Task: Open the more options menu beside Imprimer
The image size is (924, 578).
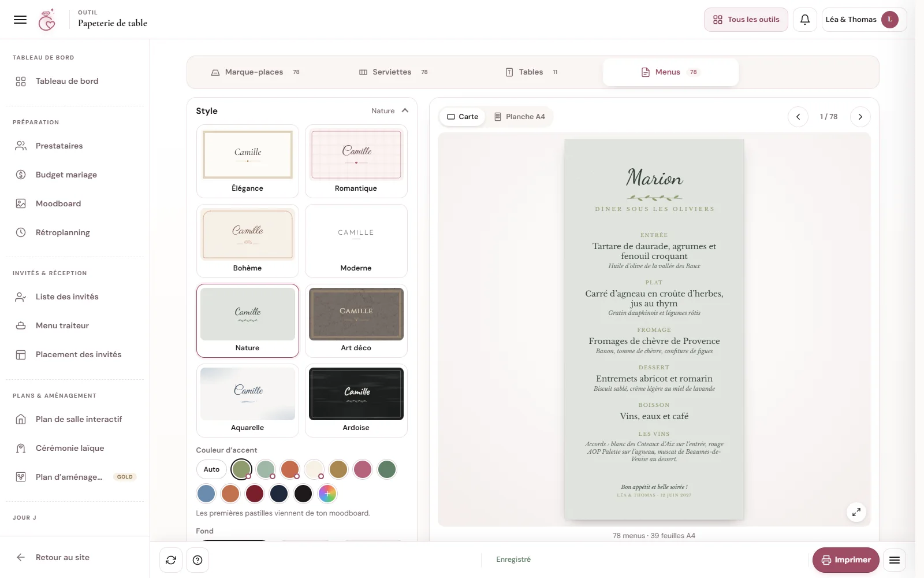Action: (x=895, y=560)
